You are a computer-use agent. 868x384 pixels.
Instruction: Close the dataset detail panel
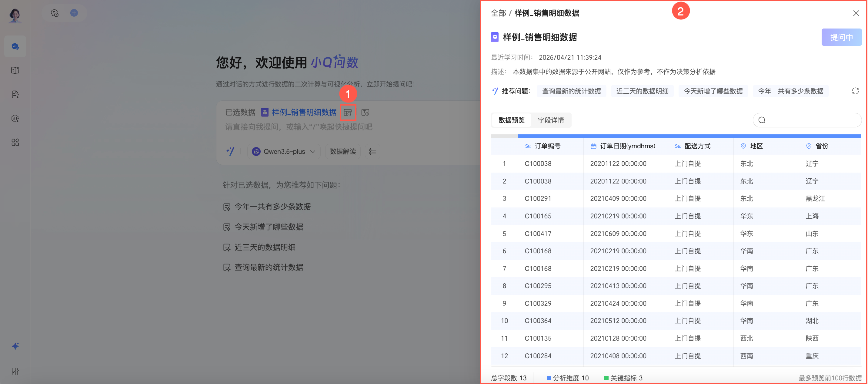pos(856,13)
